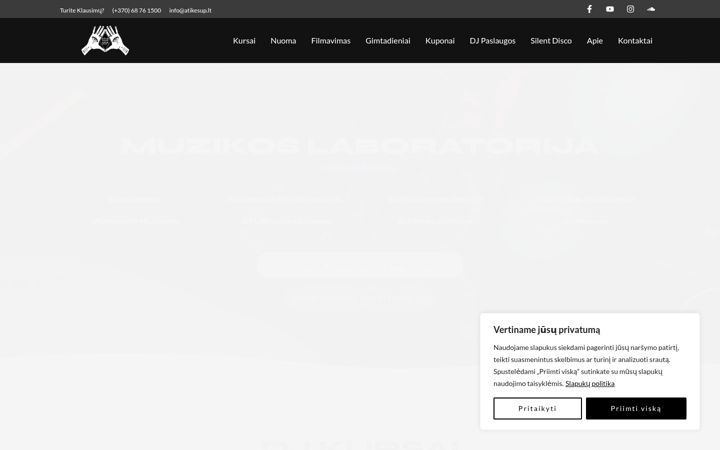Select Gimtadieniai in the navigation
The width and height of the screenshot is (720, 450).
click(388, 40)
